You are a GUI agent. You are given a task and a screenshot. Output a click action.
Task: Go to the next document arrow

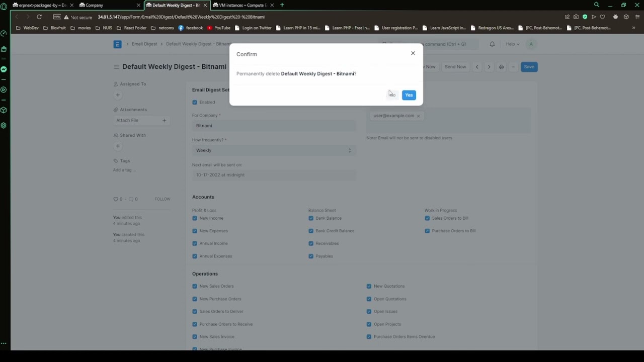click(x=489, y=67)
